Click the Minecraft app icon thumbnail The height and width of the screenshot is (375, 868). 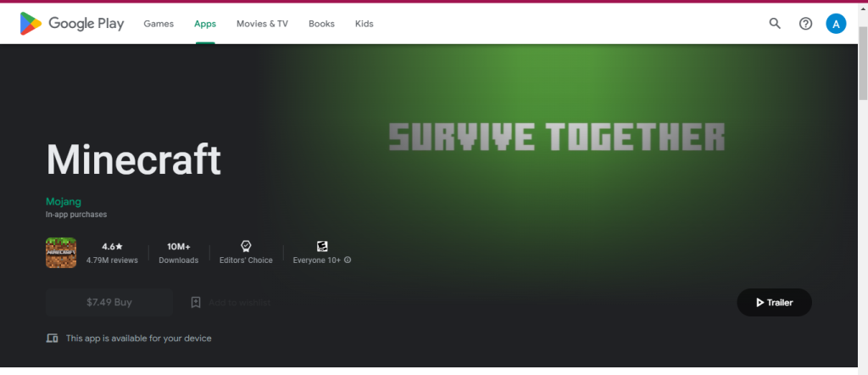click(x=61, y=253)
